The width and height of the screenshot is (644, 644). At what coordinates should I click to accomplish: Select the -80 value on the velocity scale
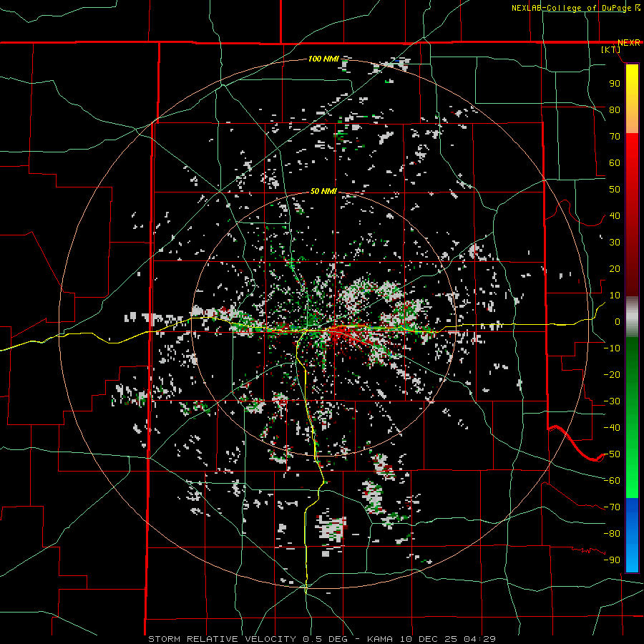pyautogui.click(x=612, y=534)
